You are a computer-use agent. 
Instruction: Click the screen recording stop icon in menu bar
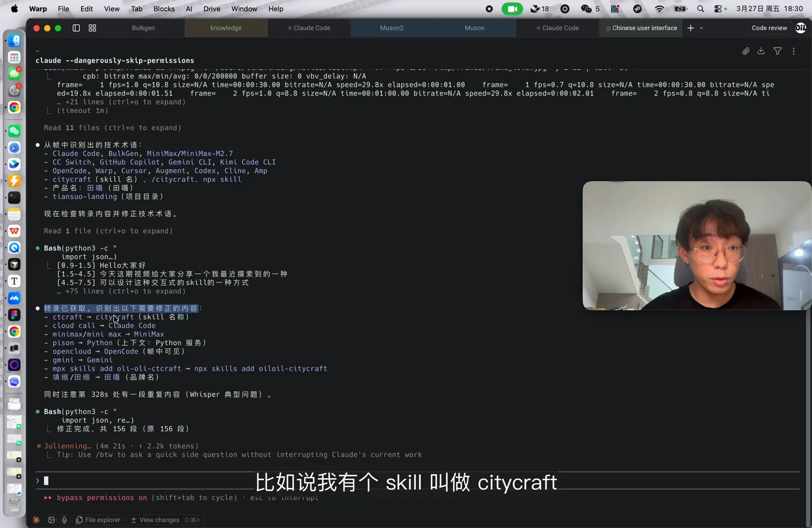[x=489, y=9]
